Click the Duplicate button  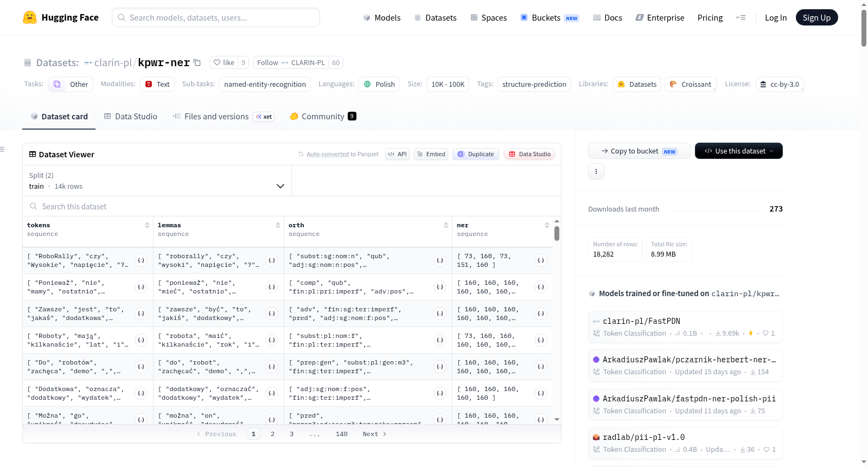[x=476, y=154]
